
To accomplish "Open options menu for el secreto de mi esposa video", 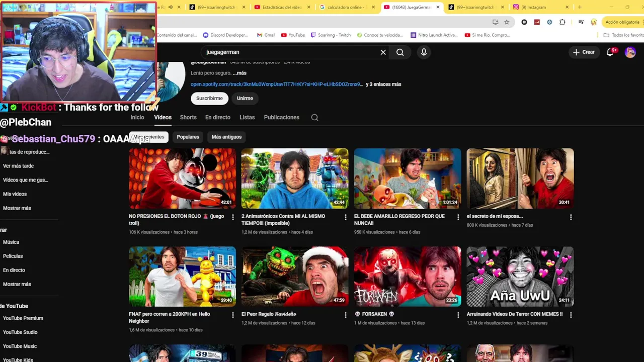I will tap(571, 217).
